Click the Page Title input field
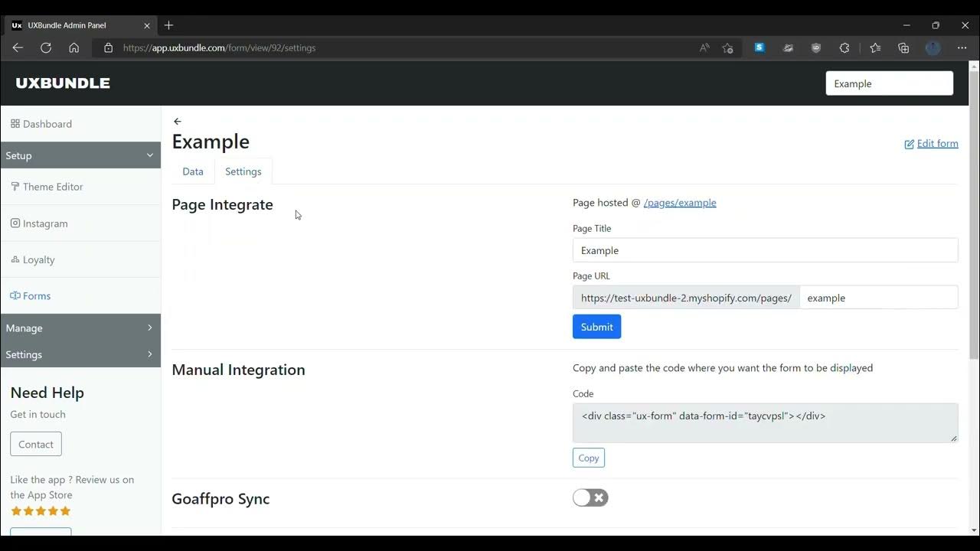Image resolution: width=980 pixels, height=551 pixels. (x=766, y=250)
